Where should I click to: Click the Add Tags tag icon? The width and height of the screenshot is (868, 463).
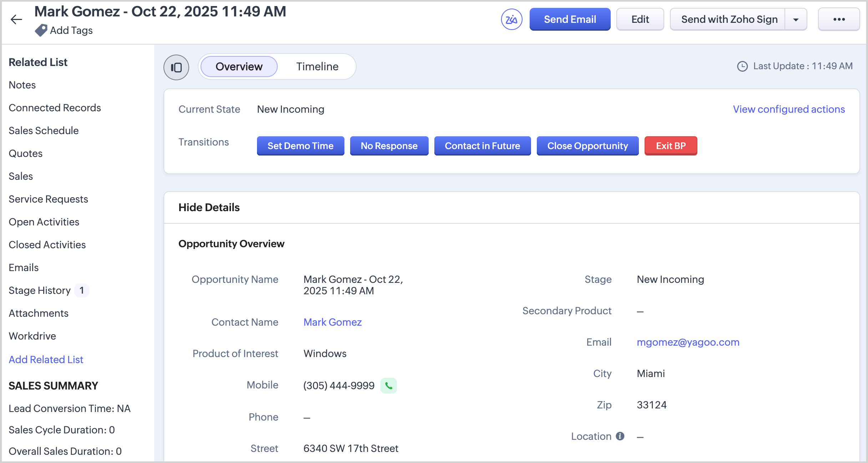pos(41,30)
